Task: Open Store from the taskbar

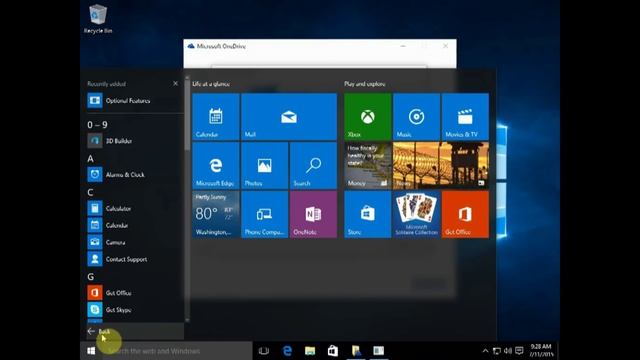Action: [333, 351]
